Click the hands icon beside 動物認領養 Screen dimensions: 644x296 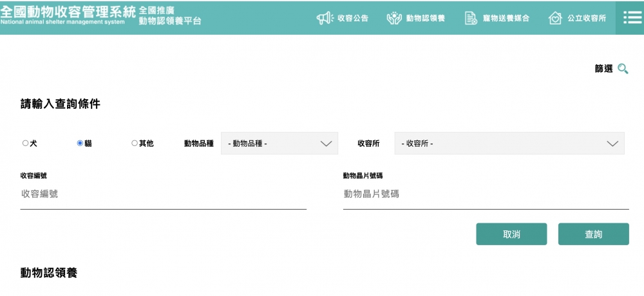(x=394, y=18)
